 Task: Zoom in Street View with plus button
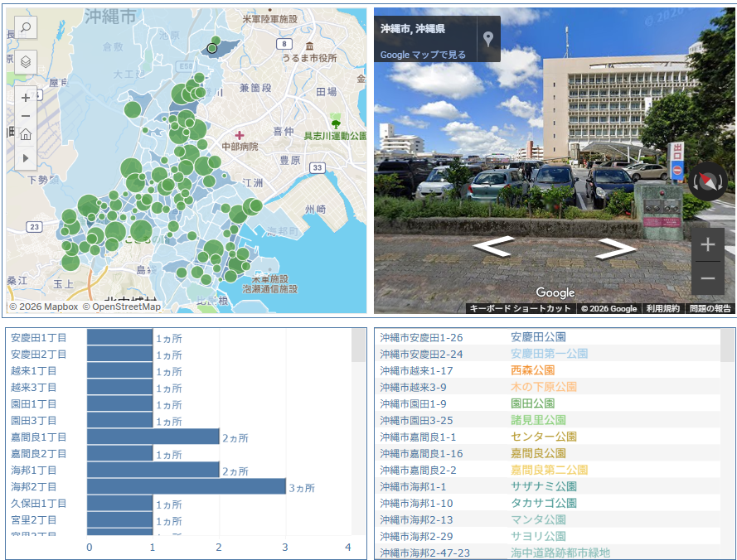point(707,245)
